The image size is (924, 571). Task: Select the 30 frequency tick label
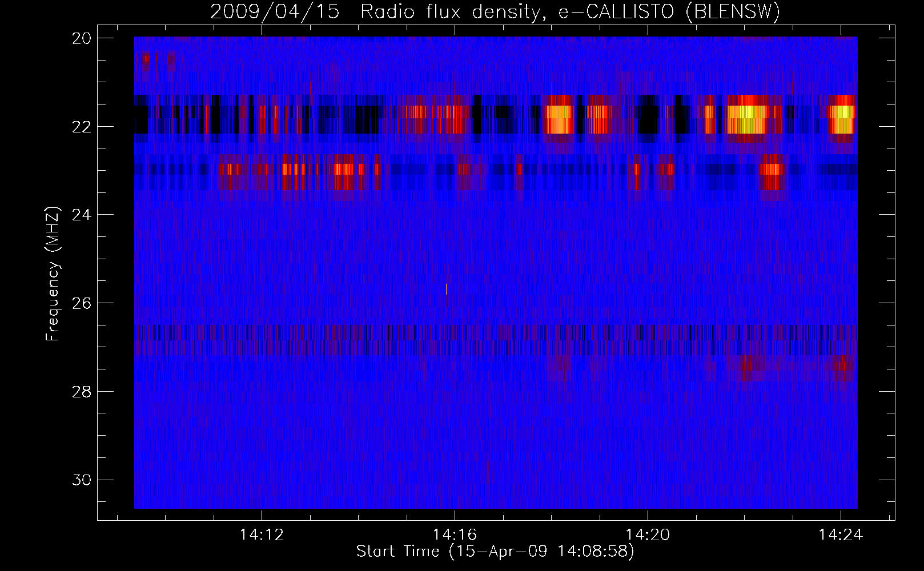pos(82,480)
